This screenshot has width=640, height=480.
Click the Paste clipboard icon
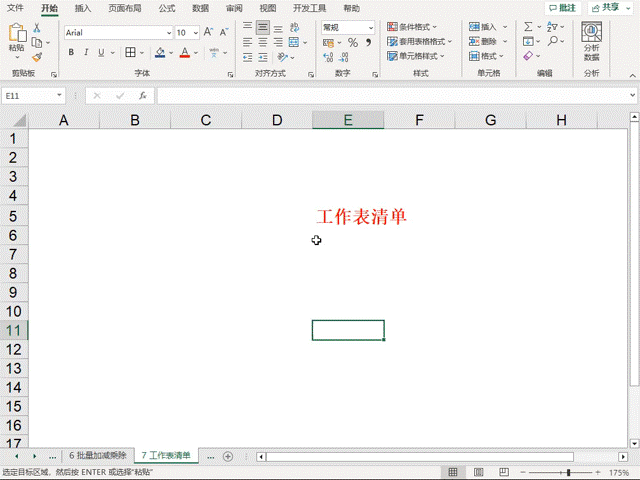pyautogui.click(x=17, y=32)
